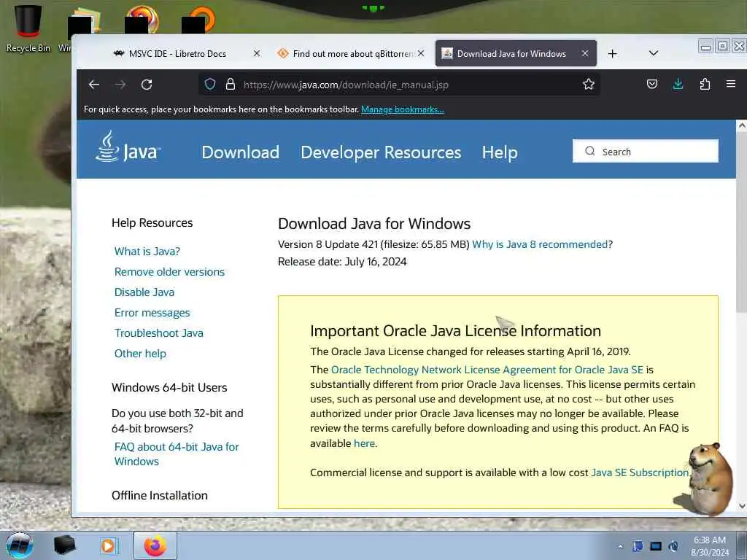The height and width of the screenshot is (560, 747).
Task: Launch the media player taskbar icon
Action: pyautogui.click(x=109, y=545)
